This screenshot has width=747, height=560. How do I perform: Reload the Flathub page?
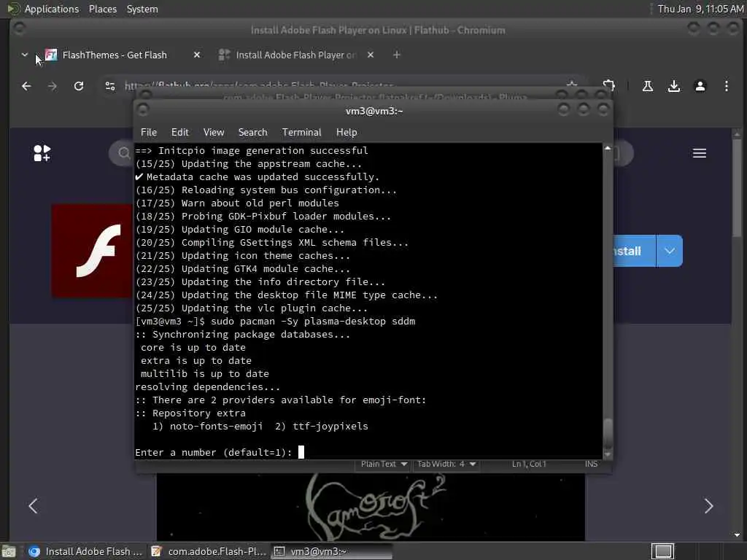pos(79,86)
